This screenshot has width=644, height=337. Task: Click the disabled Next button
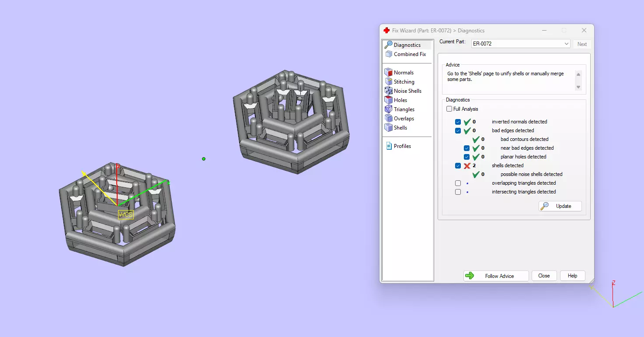[x=582, y=44]
